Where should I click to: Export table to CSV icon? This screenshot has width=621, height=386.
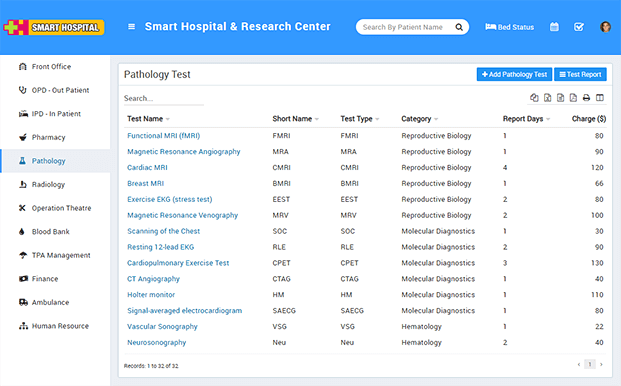(x=560, y=97)
